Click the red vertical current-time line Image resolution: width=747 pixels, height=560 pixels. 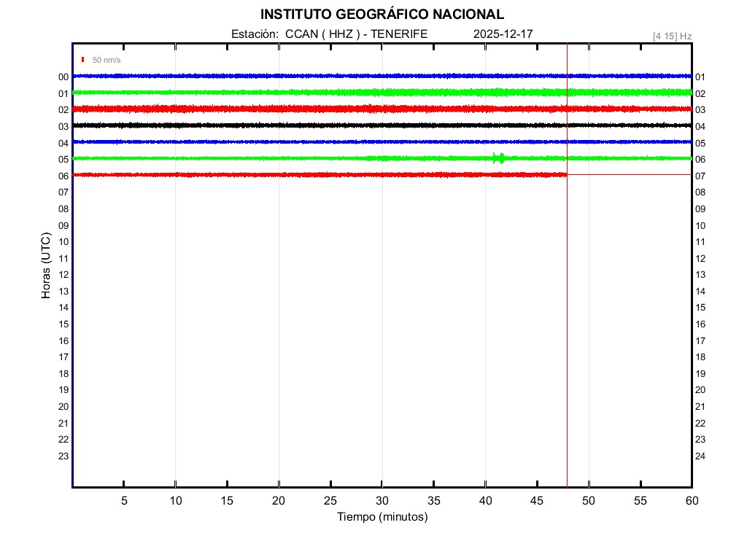(567, 292)
